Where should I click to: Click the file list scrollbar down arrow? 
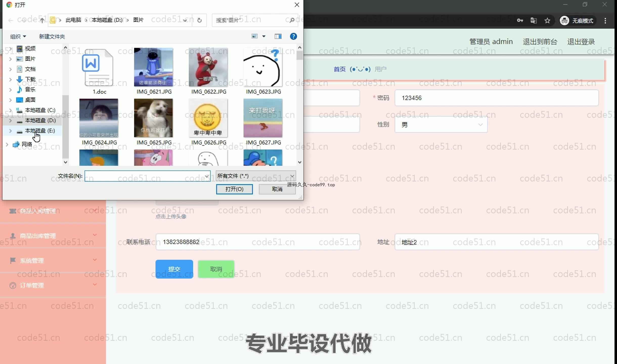click(x=300, y=162)
